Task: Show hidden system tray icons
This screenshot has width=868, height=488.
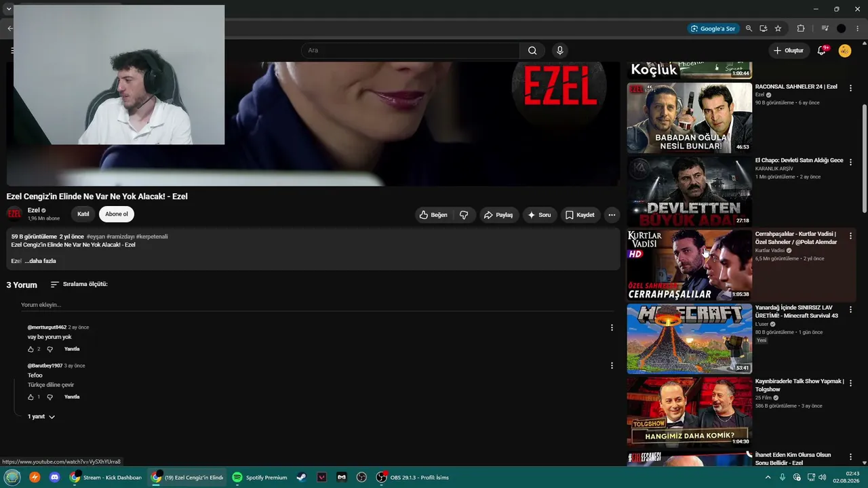Action: coord(768,477)
